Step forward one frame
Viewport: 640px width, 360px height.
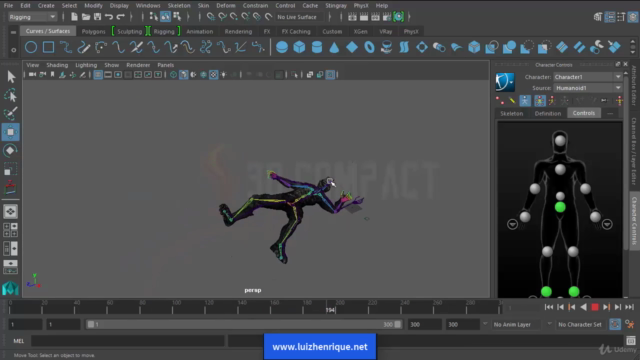click(x=618, y=307)
